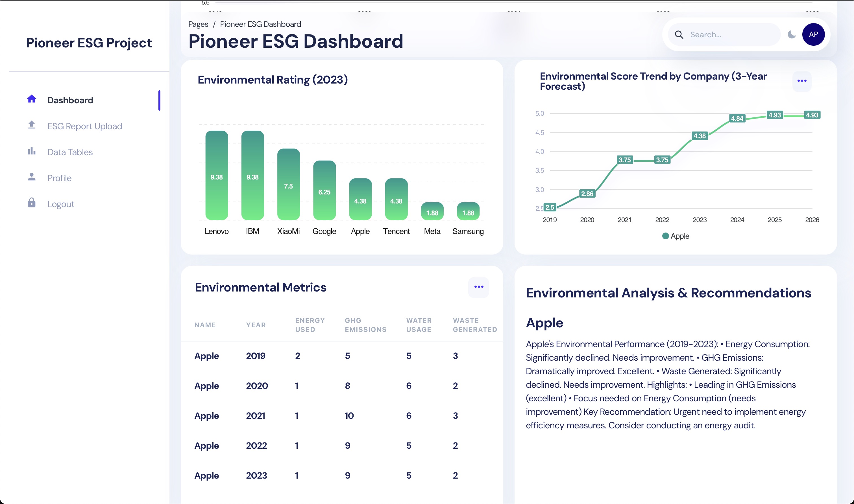Click the Meta 1.88 bar

coord(432,211)
